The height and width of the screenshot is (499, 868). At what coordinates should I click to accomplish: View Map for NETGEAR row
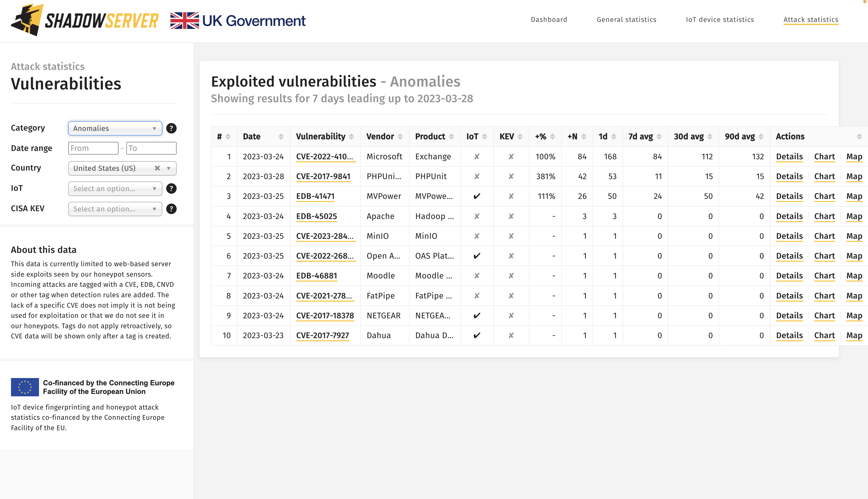pos(854,316)
